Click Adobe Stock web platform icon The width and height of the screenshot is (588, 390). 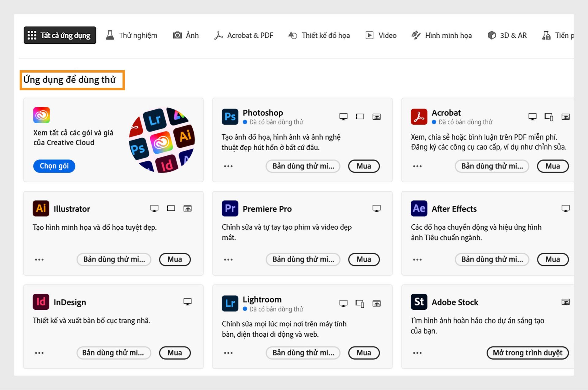click(x=565, y=302)
